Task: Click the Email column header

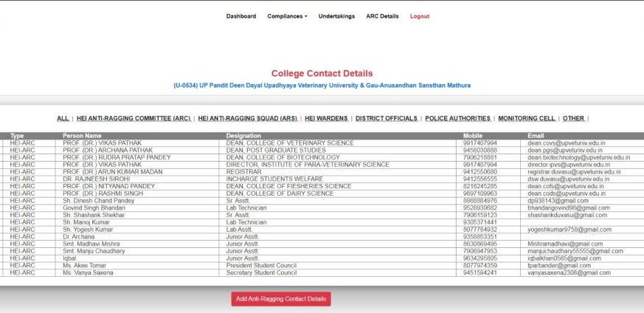Action: [x=536, y=136]
